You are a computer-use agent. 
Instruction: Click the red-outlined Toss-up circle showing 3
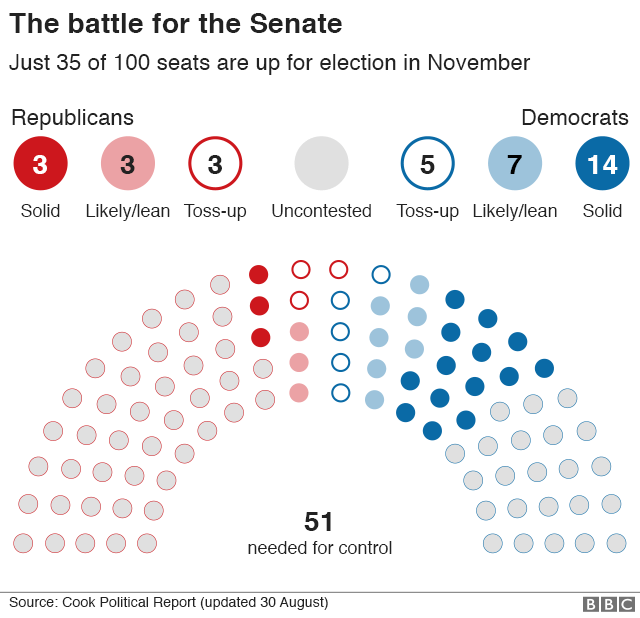[x=215, y=164]
